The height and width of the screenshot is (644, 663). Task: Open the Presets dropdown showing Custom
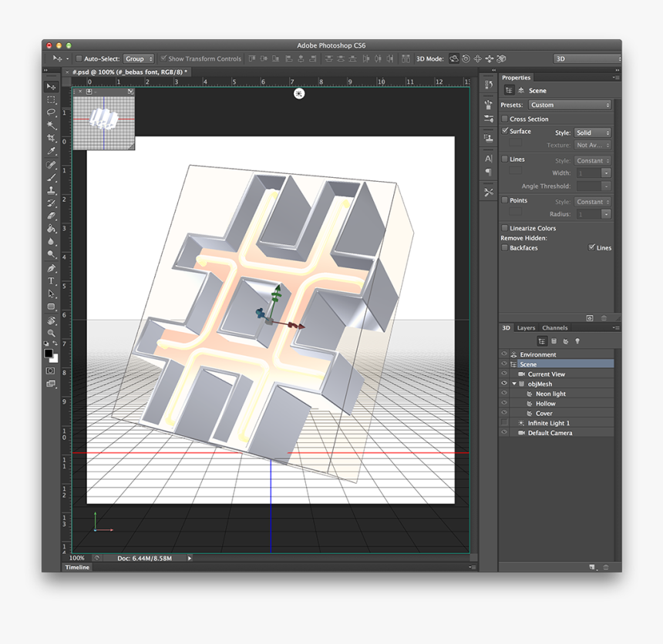569,106
